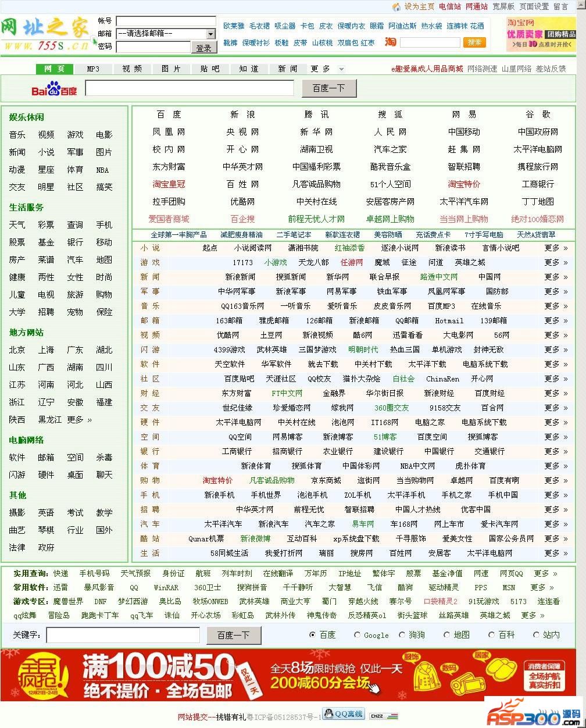The height and width of the screenshot is (728, 586).
Task: Switch to the 视频 search tab
Action: coord(132,69)
